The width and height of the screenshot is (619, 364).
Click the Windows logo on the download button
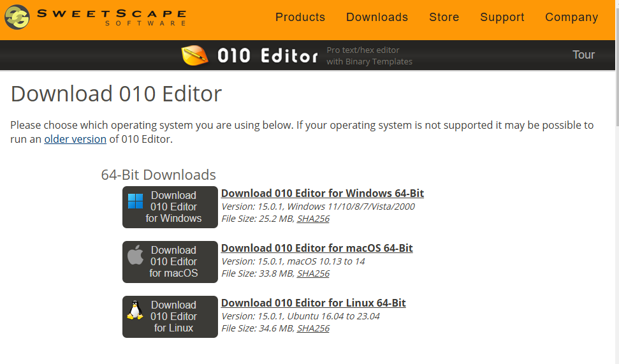pyautogui.click(x=135, y=201)
